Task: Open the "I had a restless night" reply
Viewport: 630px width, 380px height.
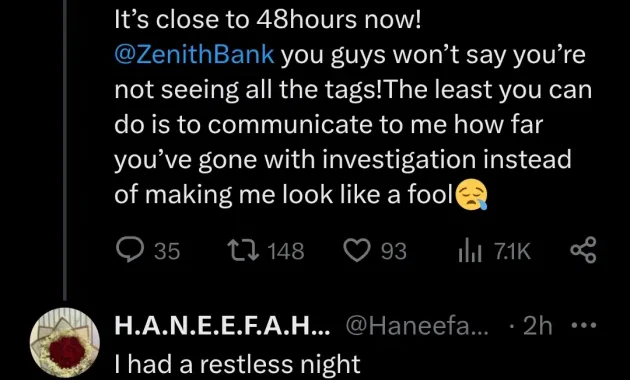Action: [237, 364]
